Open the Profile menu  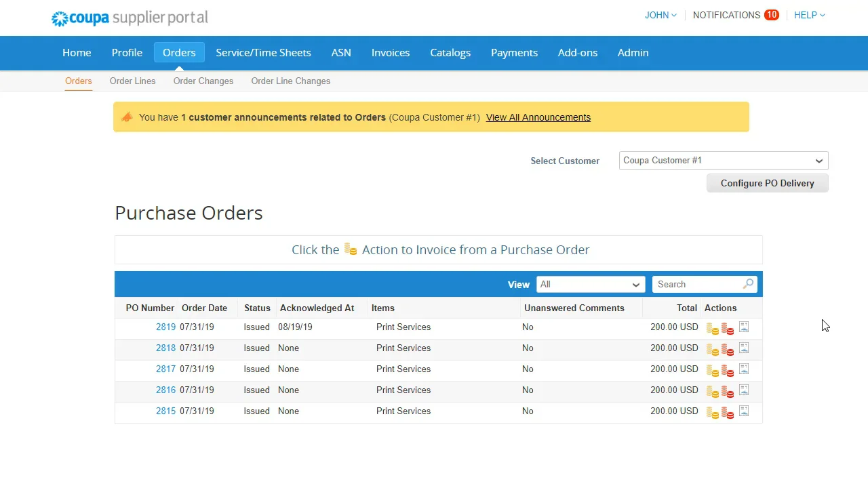(127, 53)
